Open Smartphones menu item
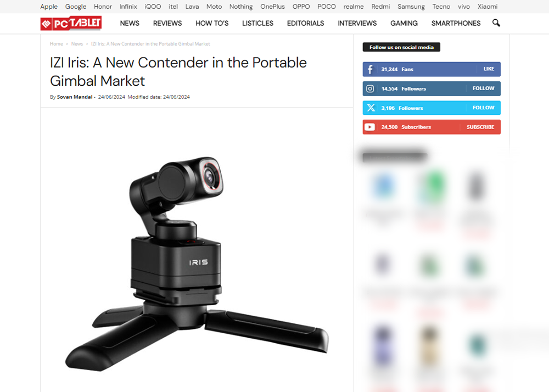This screenshot has width=549, height=392. click(456, 23)
